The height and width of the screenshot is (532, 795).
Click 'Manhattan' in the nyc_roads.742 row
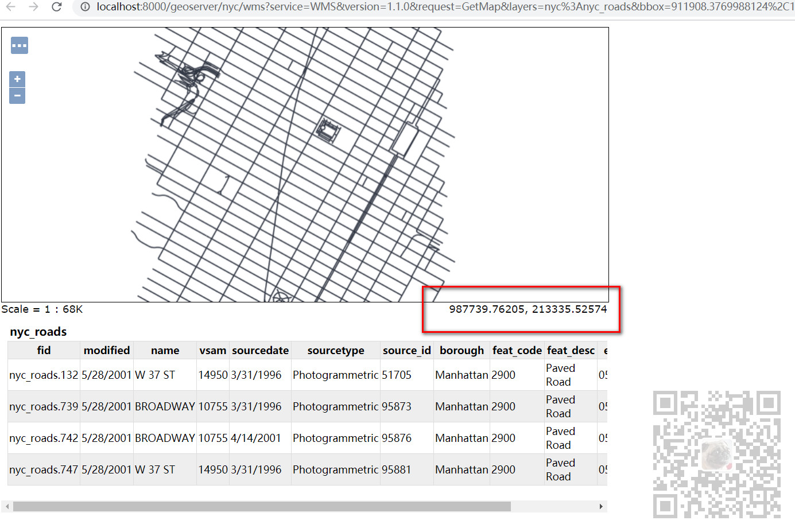point(462,438)
